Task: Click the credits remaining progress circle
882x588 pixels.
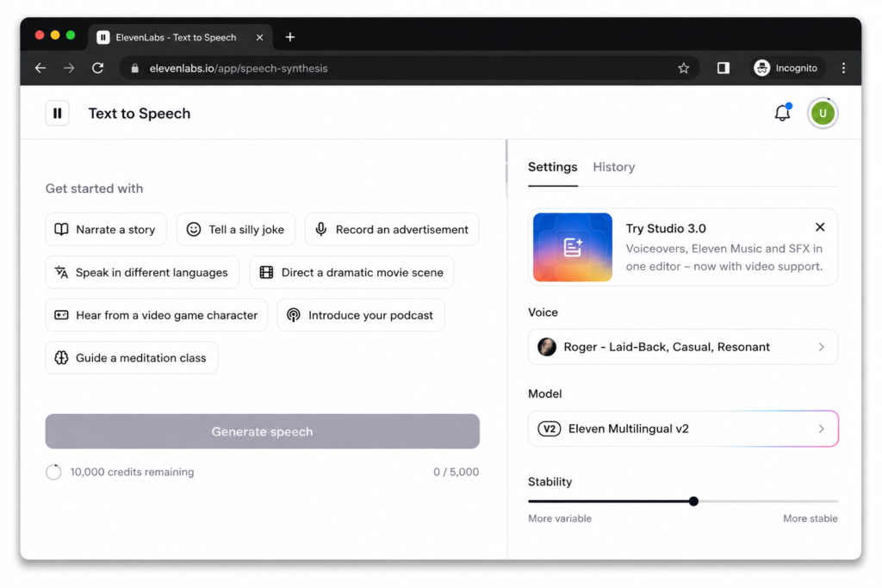Action: (x=53, y=472)
